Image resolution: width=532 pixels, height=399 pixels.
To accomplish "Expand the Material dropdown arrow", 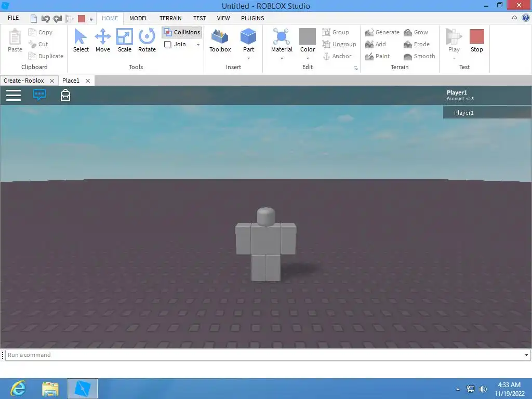I will [282, 58].
